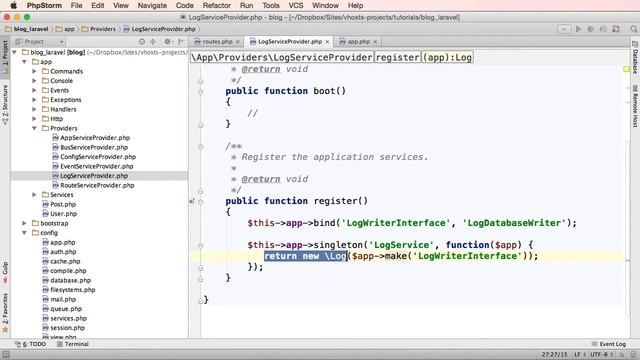Image resolution: width=640 pixels, height=360 pixels.
Task: Open the Database side panel
Action: point(635,57)
